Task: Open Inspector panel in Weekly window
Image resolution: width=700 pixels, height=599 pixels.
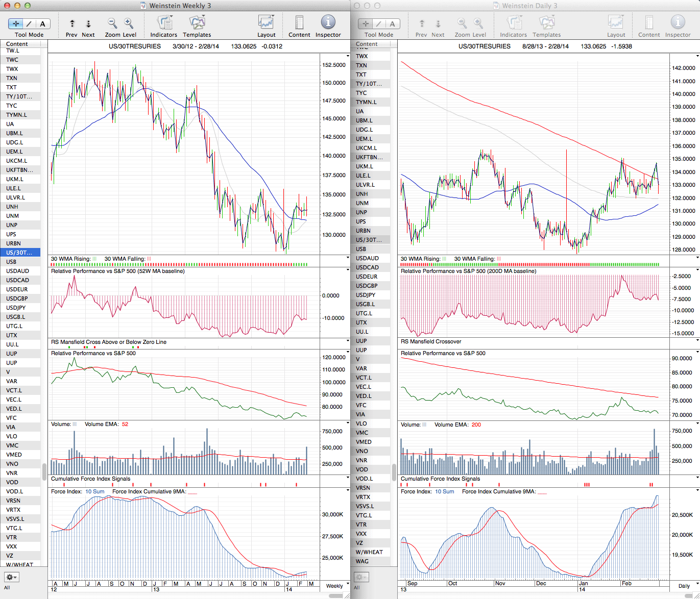Action: pyautogui.click(x=328, y=23)
